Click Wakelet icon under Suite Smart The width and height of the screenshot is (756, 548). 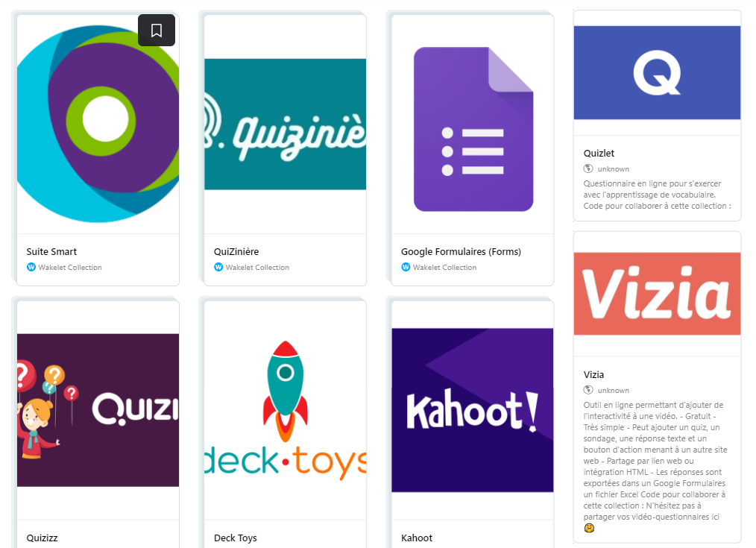(31, 267)
